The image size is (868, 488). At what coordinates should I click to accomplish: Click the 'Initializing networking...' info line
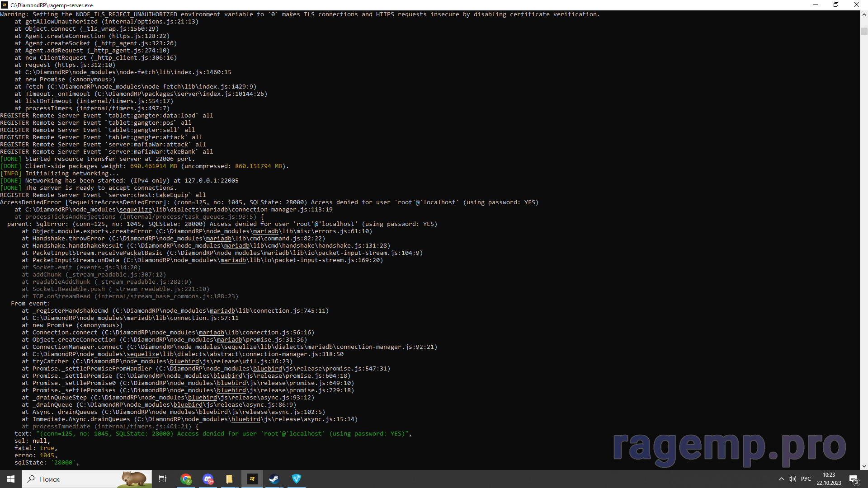tap(72, 174)
